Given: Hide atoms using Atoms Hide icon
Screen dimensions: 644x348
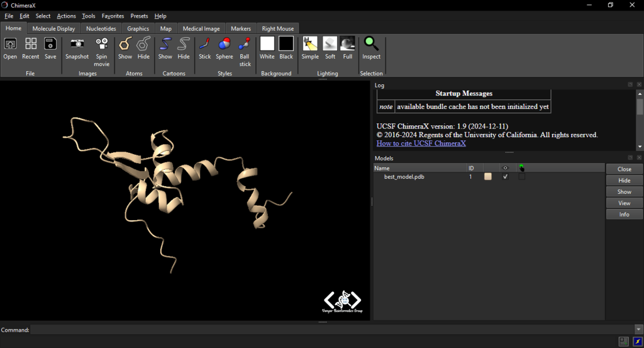Looking at the screenshot, I should tap(143, 48).
